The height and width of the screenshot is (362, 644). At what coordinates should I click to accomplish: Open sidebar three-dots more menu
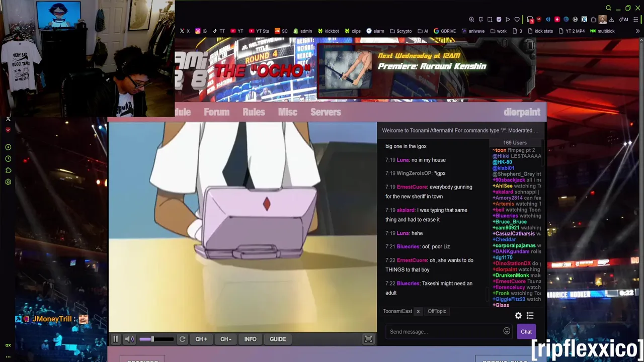[x=8, y=356]
